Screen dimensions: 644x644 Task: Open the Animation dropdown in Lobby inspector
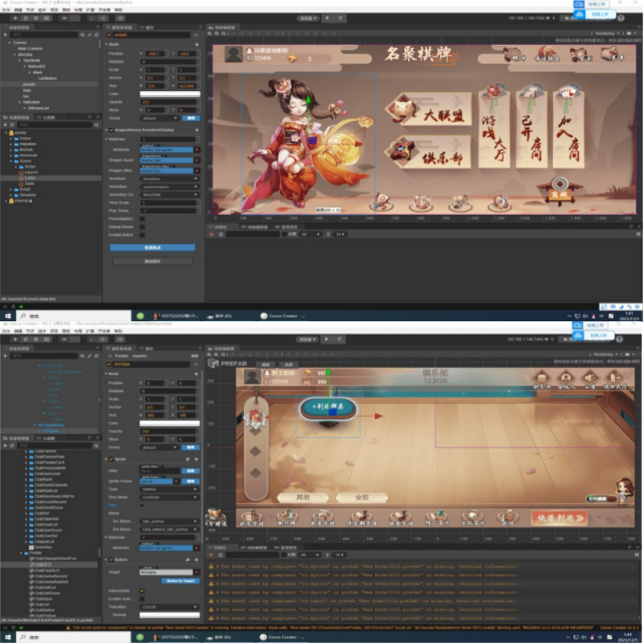[170, 187]
